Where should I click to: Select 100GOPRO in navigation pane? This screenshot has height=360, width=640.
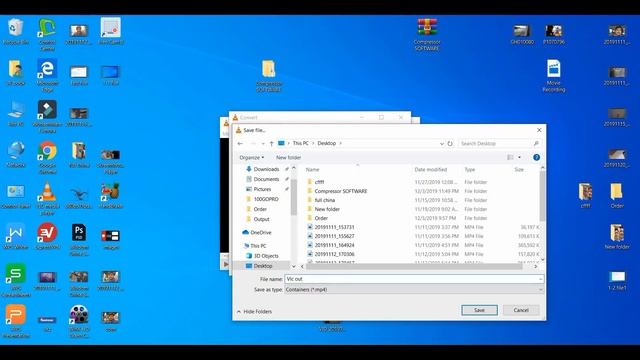266,199
